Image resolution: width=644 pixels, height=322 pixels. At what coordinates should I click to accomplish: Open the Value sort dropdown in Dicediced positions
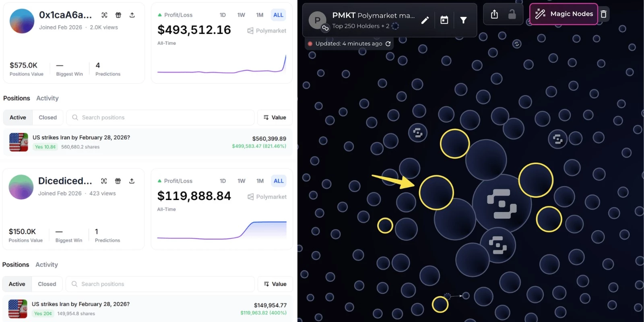click(x=275, y=284)
